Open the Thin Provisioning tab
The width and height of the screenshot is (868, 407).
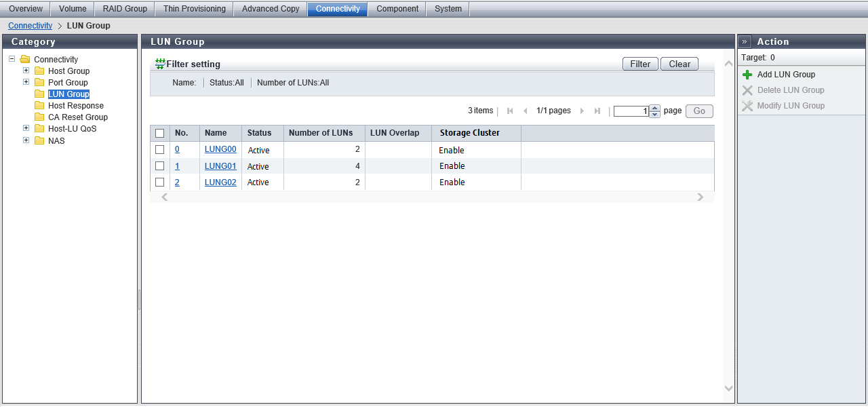tap(194, 9)
